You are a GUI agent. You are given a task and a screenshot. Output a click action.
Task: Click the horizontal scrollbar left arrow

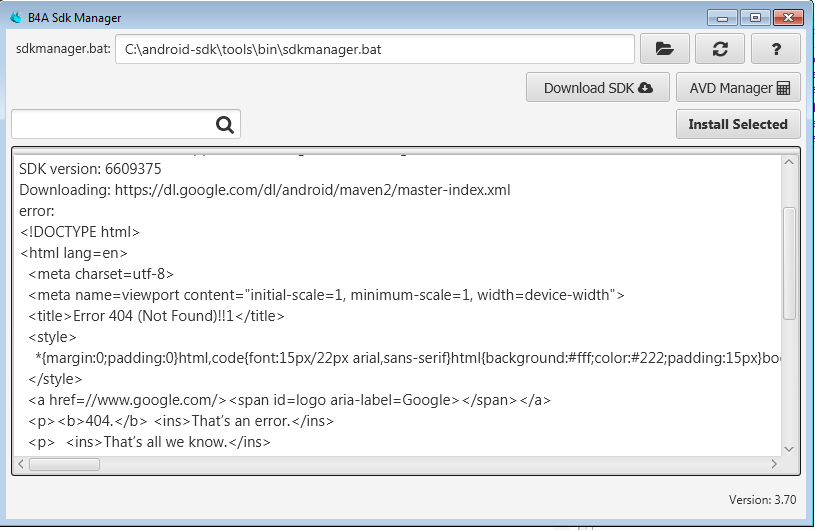[20, 464]
